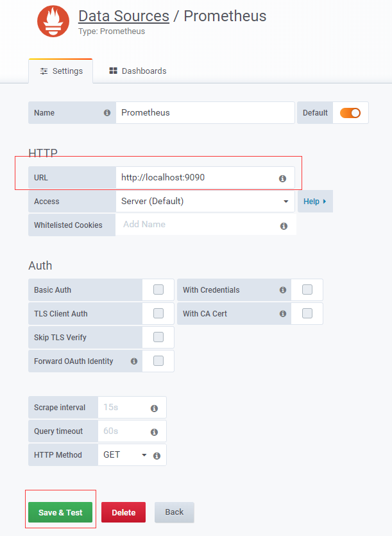
Task: Check the Skip TLS Verify box
Action: [158, 337]
